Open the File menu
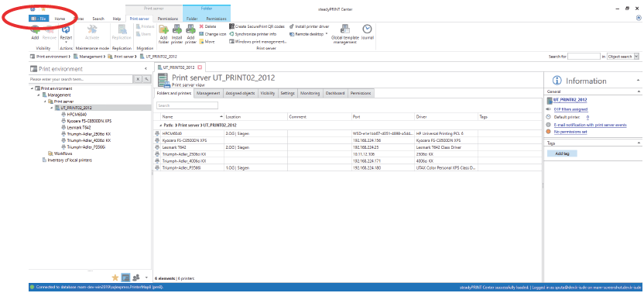Image resolution: width=644 pixels, height=293 pixels. click(x=39, y=19)
